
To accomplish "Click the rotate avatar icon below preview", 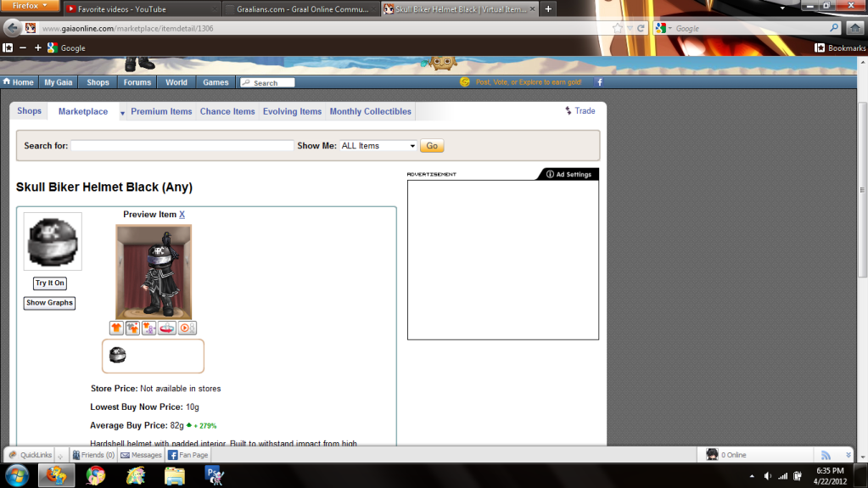I will [168, 328].
